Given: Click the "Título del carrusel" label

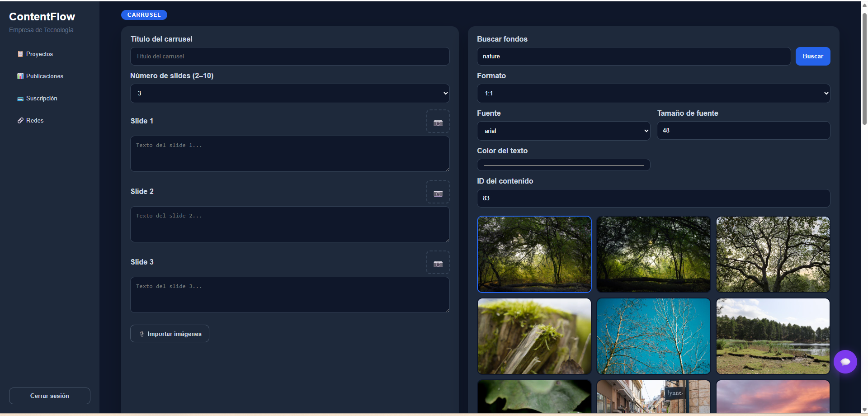Looking at the screenshot, I should (161, 39).
